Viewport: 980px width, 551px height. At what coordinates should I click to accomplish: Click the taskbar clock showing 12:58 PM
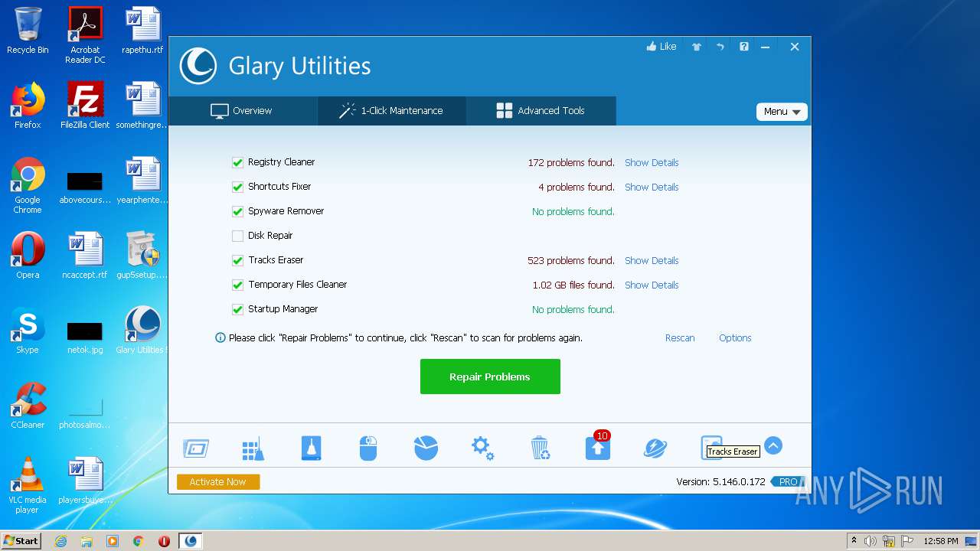coord(941,541)
